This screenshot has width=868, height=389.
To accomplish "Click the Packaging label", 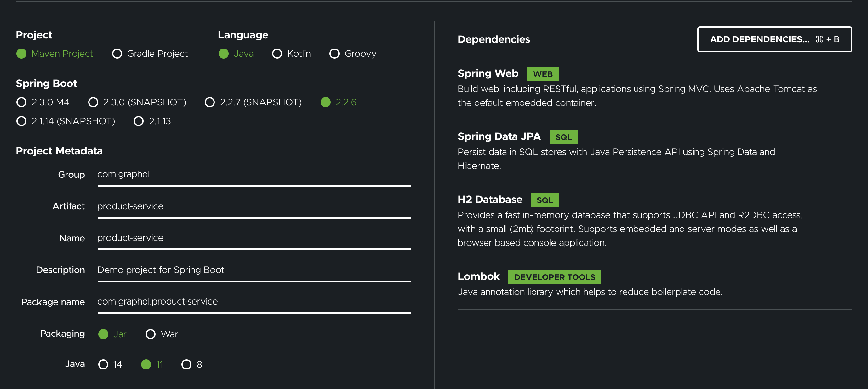I will point(62,334).
